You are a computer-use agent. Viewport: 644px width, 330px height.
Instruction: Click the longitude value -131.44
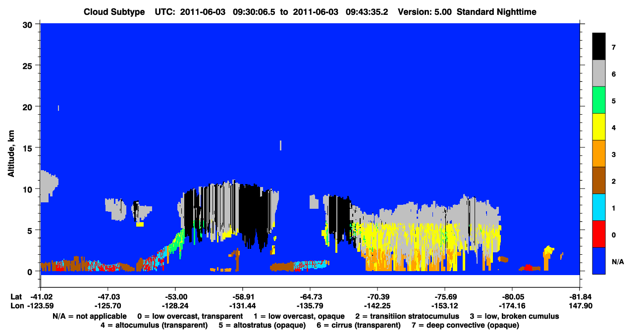[242, 305]
